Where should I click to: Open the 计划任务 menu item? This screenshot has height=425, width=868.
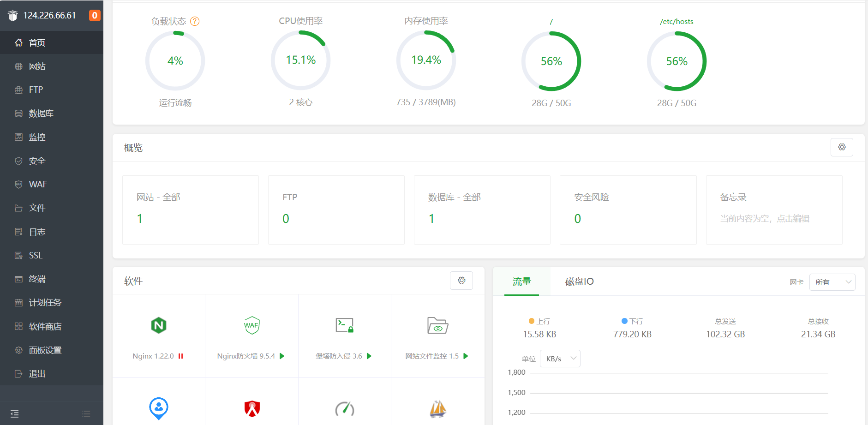click(52, 303)
